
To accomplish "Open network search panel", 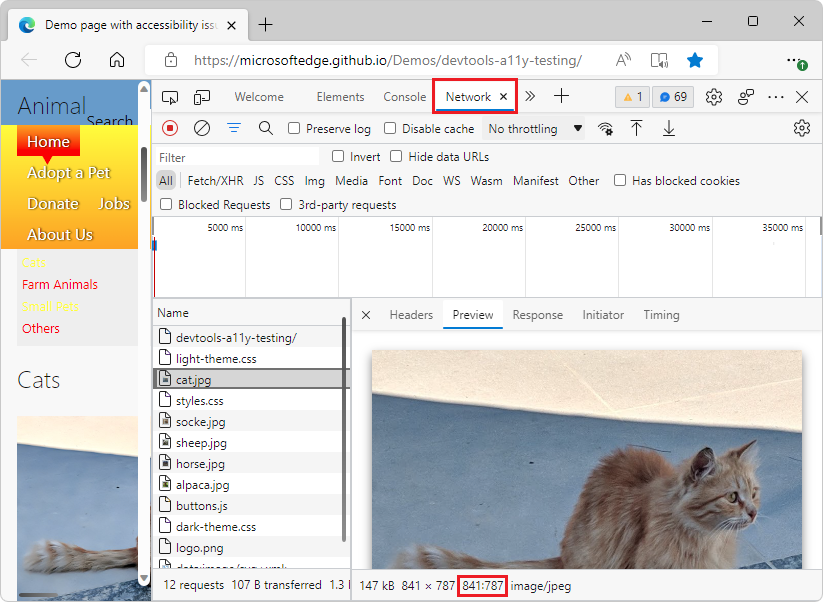I will (264, 128).
